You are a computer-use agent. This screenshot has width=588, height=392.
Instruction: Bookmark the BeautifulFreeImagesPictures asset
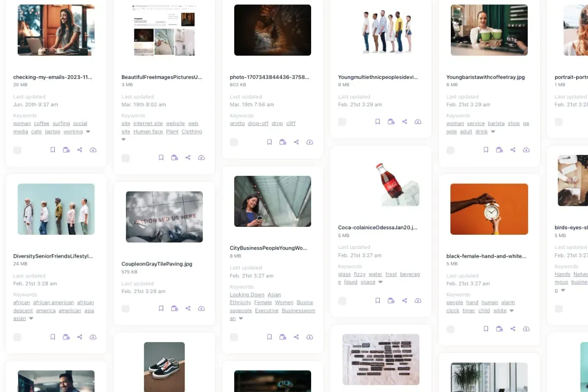[161, 158]
